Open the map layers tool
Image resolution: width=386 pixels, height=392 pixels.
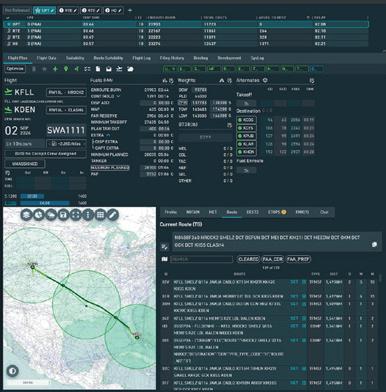27,215
